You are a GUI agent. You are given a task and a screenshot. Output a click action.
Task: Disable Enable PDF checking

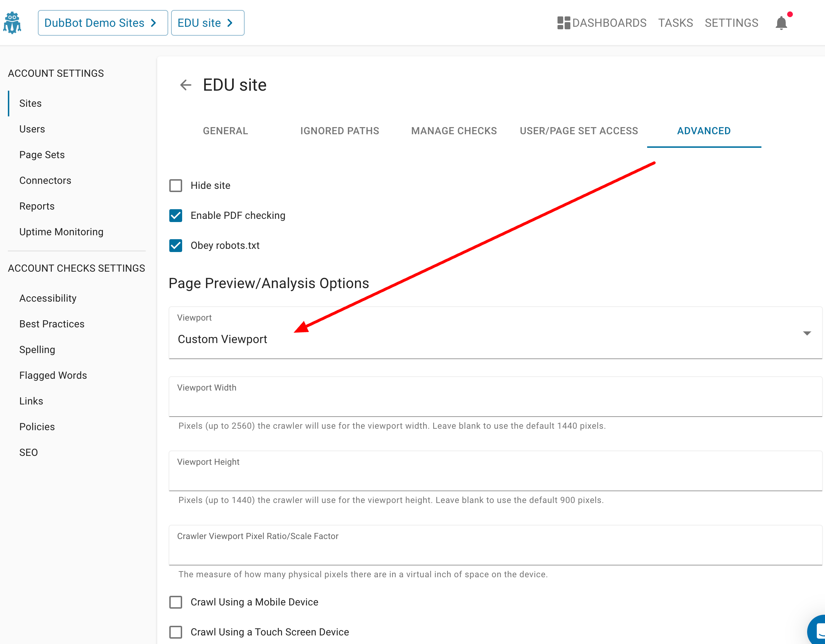pyautogui.click(x=176, y=215)
